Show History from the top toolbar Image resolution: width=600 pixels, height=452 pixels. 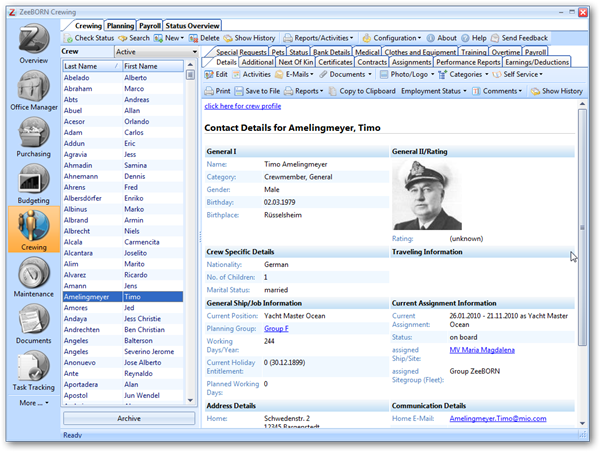pyautogui.click(x=249, y=38)
